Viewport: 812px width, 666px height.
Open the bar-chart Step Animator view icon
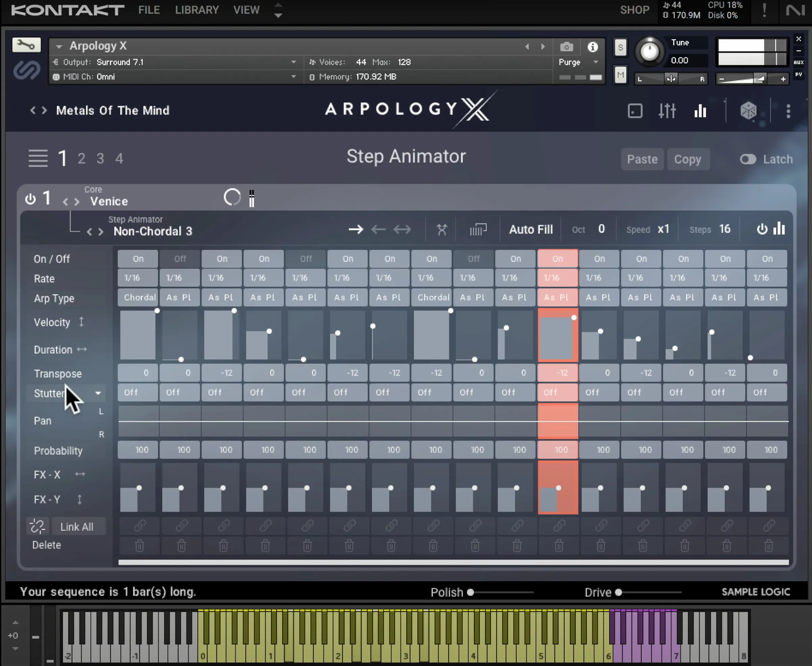[700, 111]
